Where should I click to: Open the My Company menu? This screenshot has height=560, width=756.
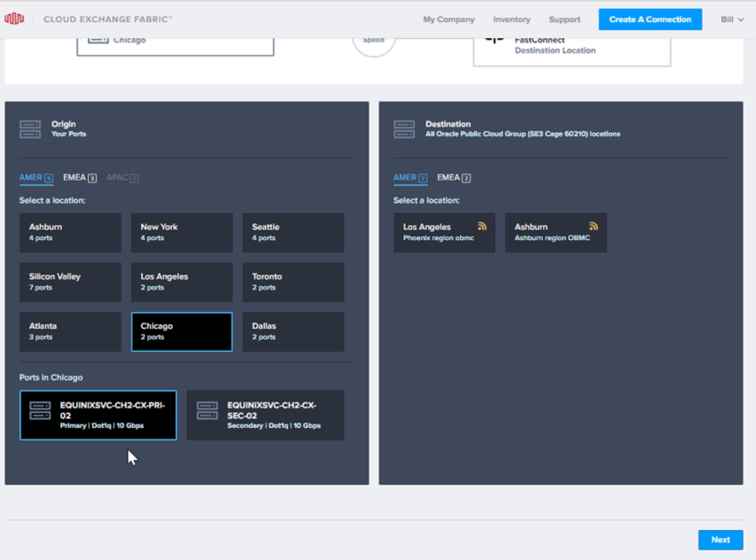[448, 19]
